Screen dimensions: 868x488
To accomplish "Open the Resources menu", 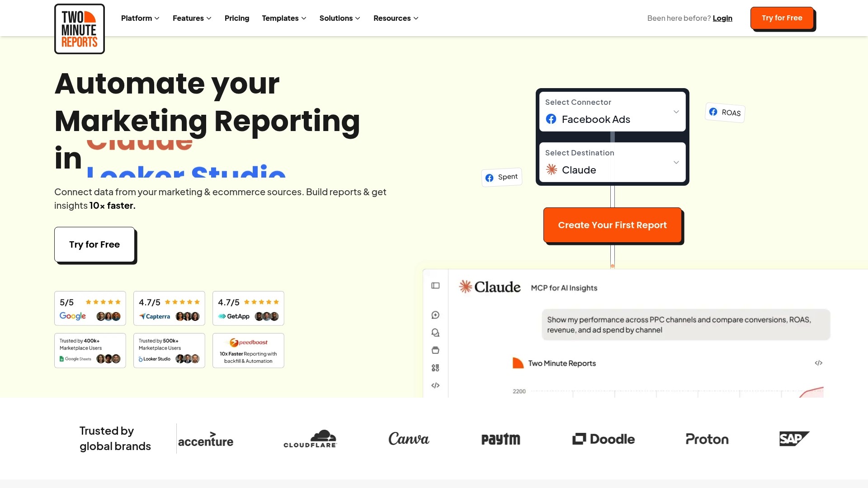I will point(396,18).
